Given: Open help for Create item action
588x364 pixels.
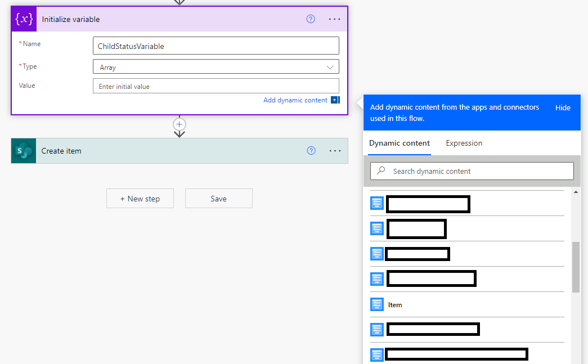Looking at the screenshot, I should [x=311, y=151].
